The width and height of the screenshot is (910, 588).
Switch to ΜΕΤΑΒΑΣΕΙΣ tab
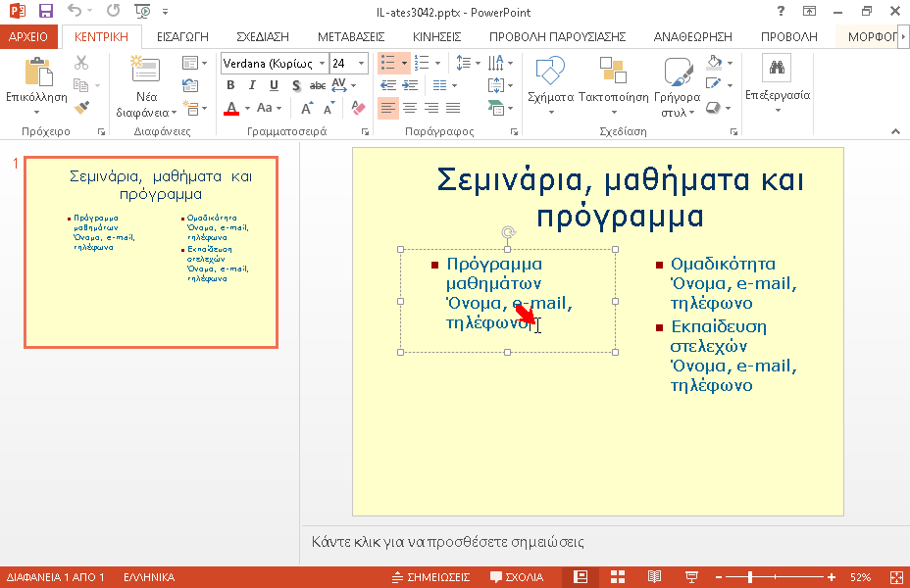pyautogui.click(x=351, y=37)
